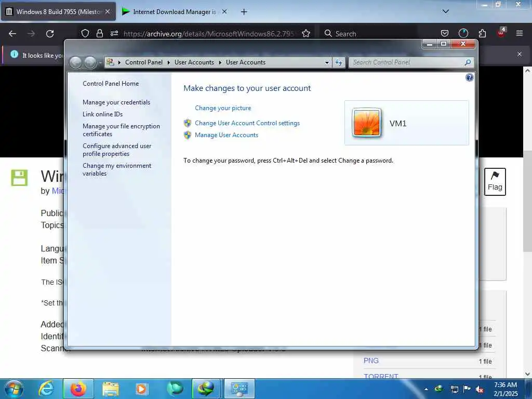Image resolution: width=532 pixels, height=399 pixels.
Task: Click the PNG download option link
Action: coord(371,361)
